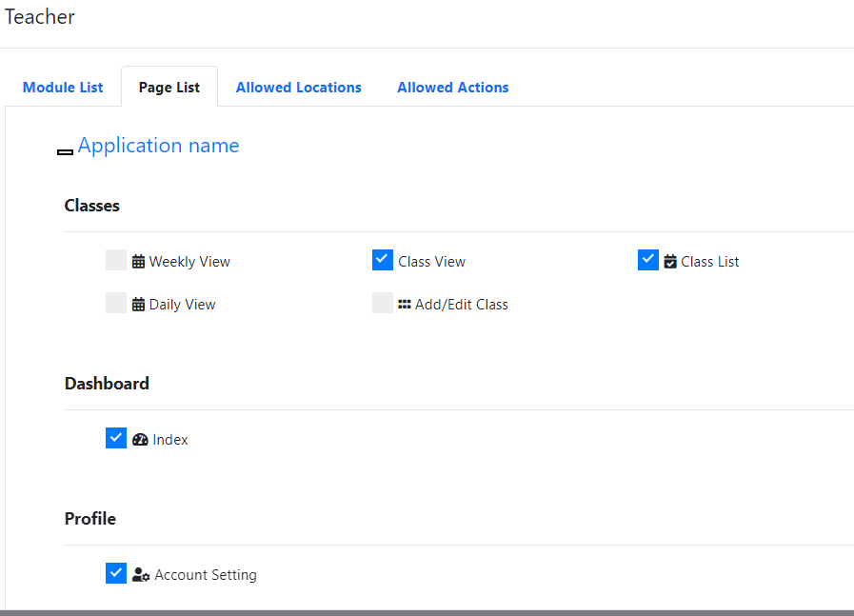Click the Add/Edit Class grid icon
Screen dimensions: 854x616
405,305
